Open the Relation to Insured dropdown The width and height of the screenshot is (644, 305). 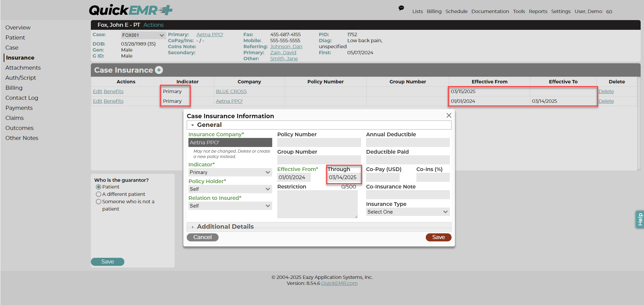click(230, 206)
